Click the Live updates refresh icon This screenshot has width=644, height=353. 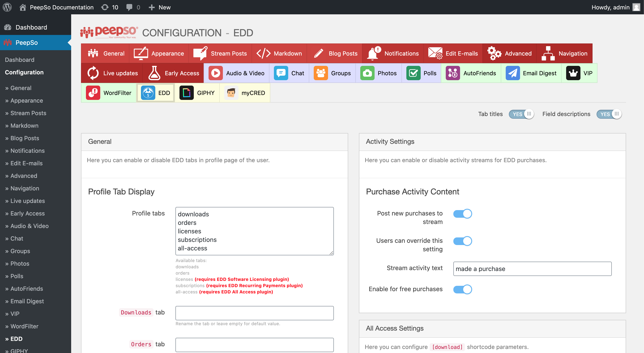(x=93, y=73)
